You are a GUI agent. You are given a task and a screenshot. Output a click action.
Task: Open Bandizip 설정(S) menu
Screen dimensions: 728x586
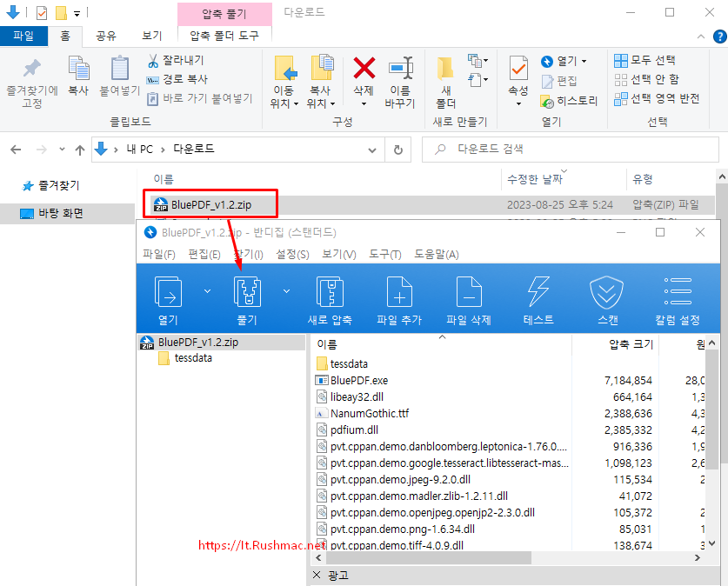click(292, 254)
